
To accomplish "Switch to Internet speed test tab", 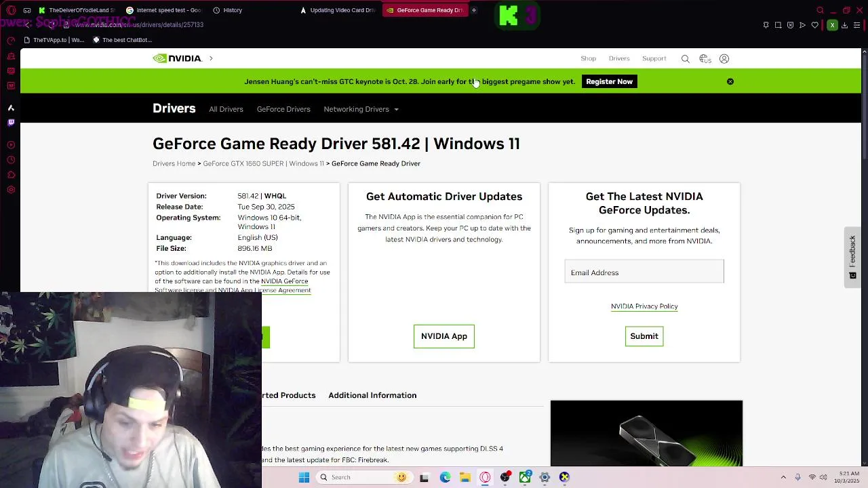I will point(163,10).
